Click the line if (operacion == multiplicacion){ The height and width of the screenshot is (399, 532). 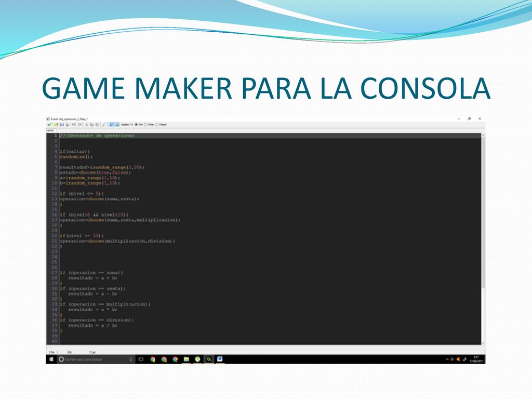105,304
